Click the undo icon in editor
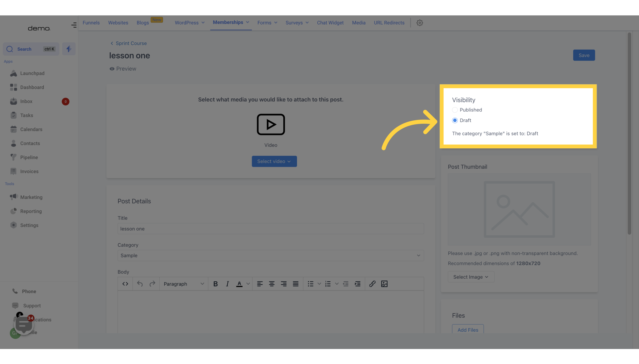This screenshot has width=639, height=364. pyautogui.click(x=140, y=284)
